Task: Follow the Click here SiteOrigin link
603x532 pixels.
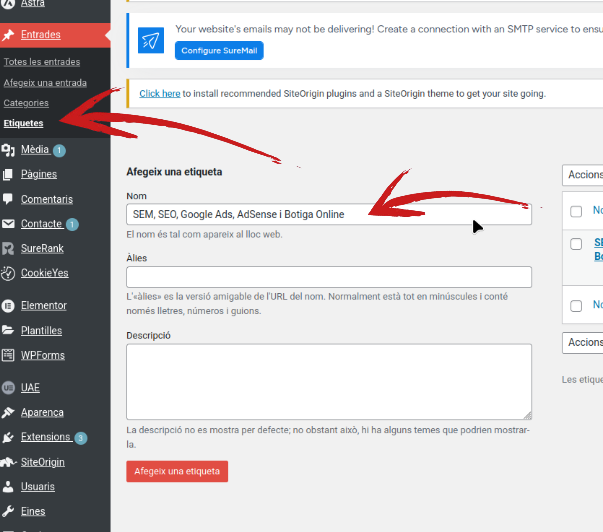Action: coord(160,94)
